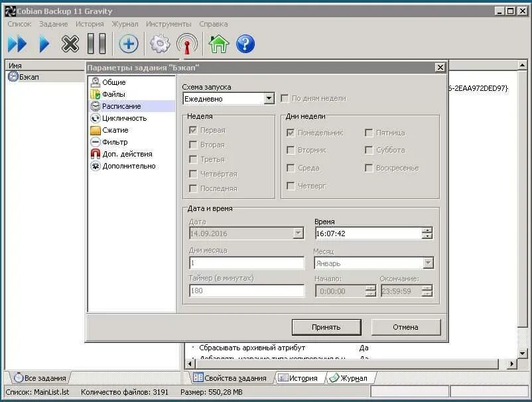Click horizontal scrollbar left arrow in properties pane

(x=190, y=364)
